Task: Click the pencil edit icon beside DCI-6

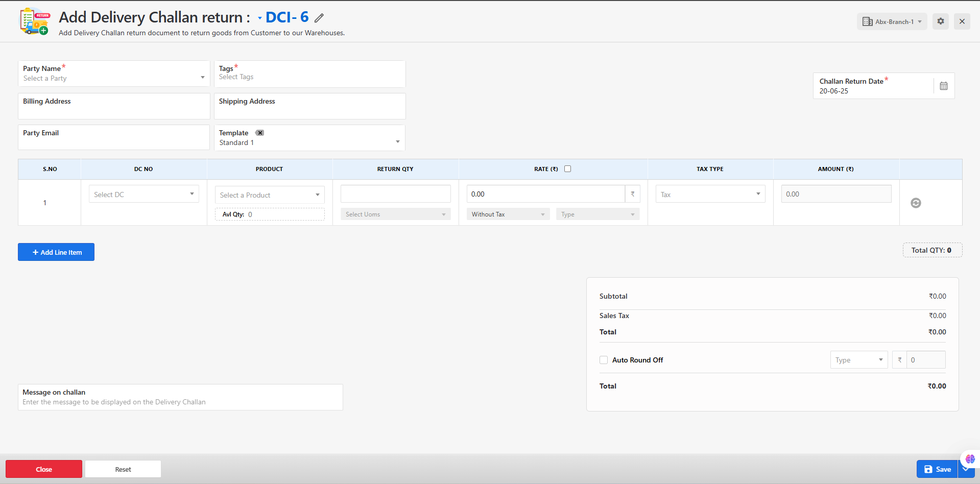Action: click(x=319, y=18)
